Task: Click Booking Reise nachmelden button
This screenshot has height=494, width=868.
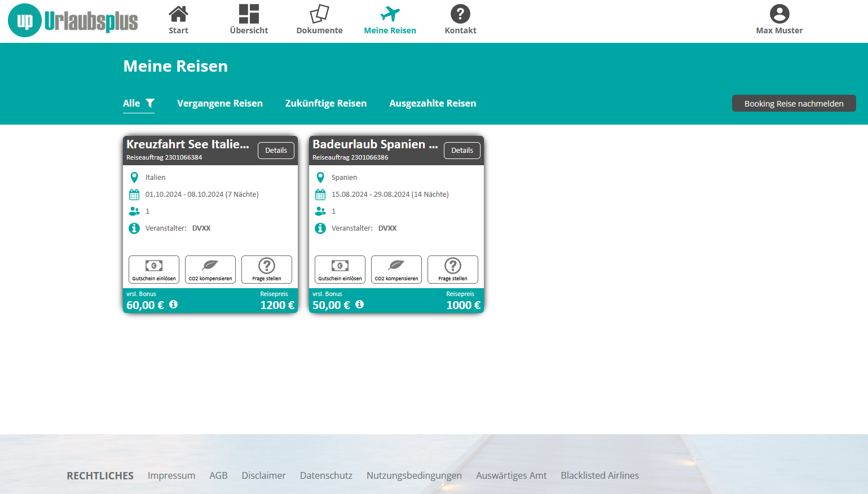Action: [x=794, y=103]
